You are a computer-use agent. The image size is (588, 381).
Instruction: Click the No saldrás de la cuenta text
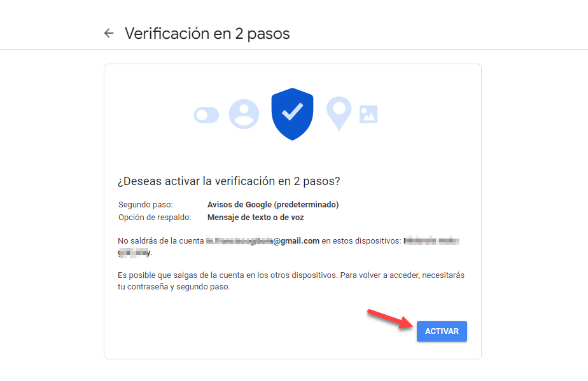tap(160, 241)
